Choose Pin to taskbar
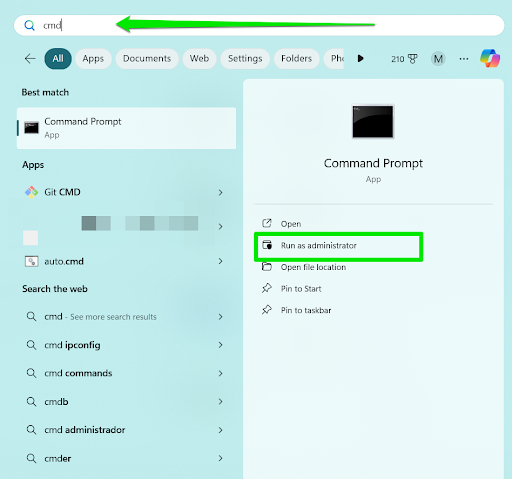This screenshot has width=512, height=479. click(x=306, y=310)
